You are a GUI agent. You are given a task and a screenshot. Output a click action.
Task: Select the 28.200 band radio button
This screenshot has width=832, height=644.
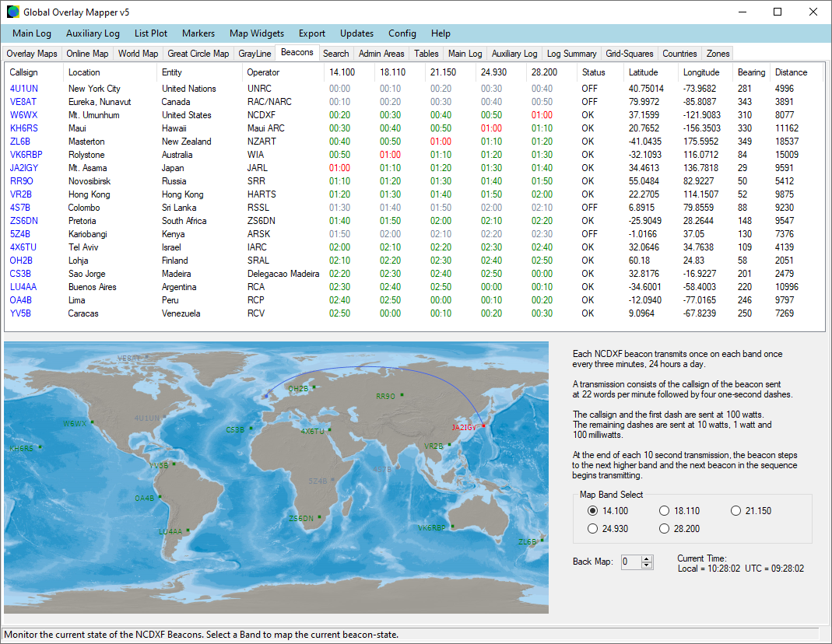tap(665, 529)
